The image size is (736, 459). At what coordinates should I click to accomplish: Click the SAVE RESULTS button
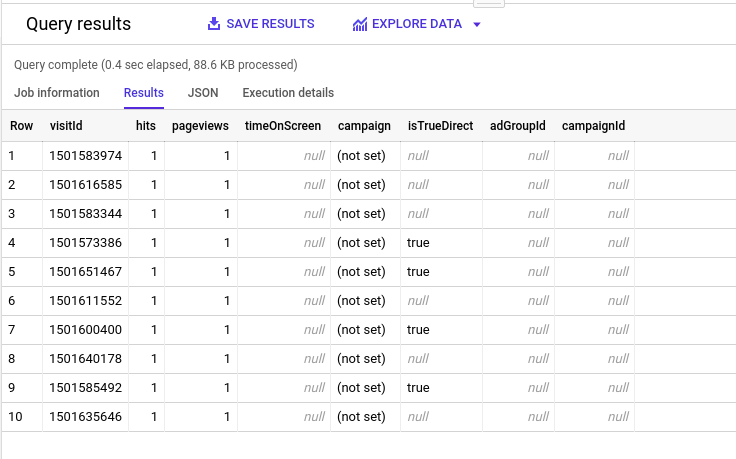pyautogui.click(x=270, y=24)
